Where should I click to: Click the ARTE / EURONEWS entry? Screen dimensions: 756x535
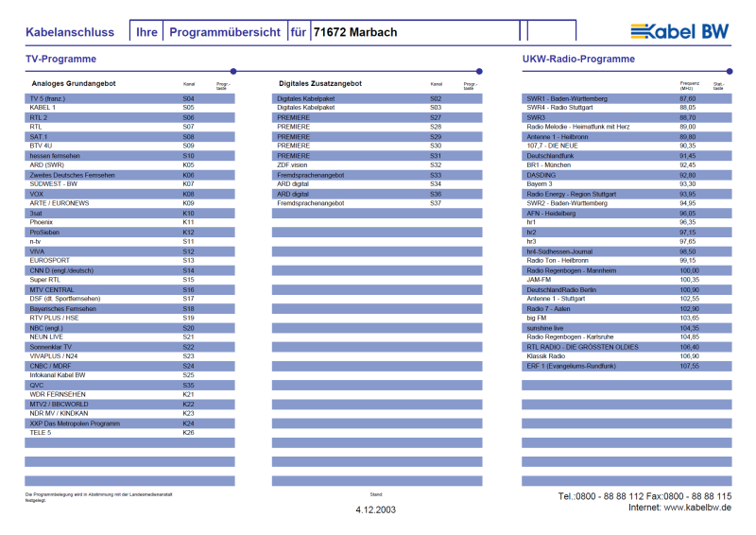tap(60, 203)
